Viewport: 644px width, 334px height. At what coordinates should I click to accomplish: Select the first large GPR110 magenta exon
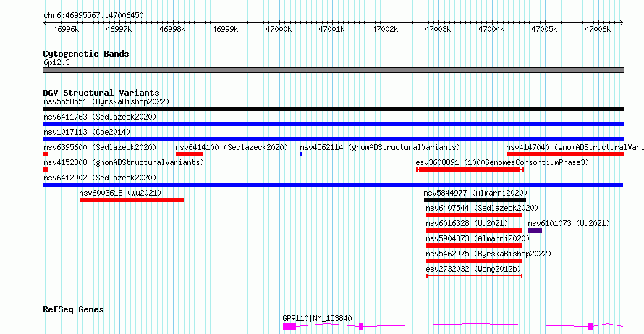point(289,327)
